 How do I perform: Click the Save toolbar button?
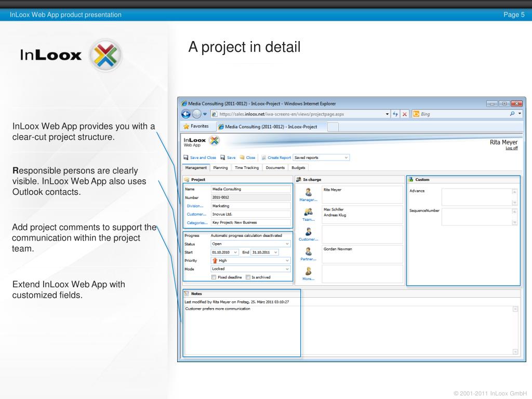click(228, 157)
